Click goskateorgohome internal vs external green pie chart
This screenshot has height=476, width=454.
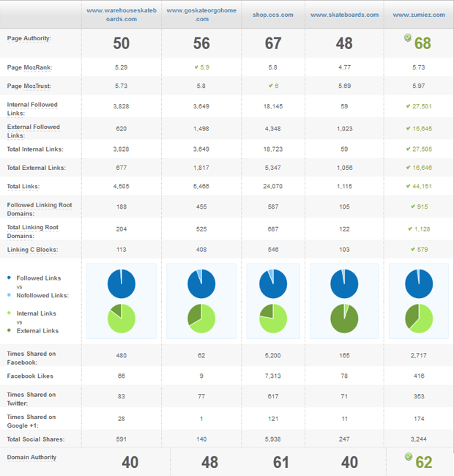point(201,319)
